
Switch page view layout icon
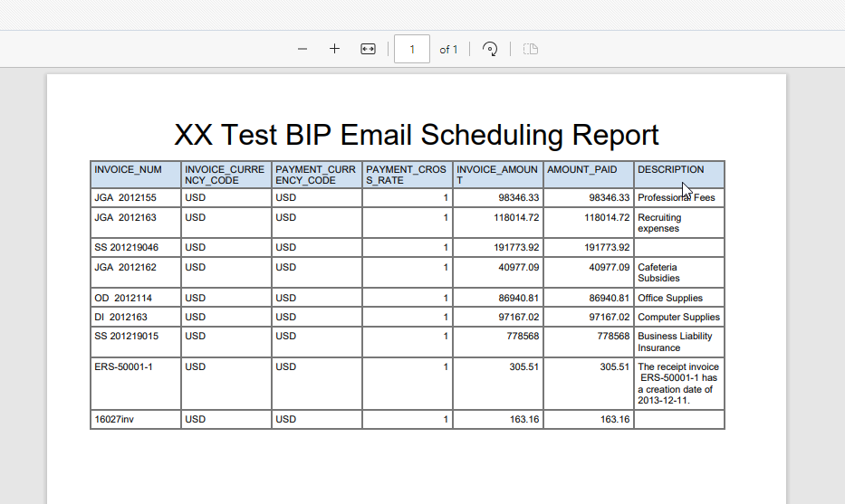531,49
